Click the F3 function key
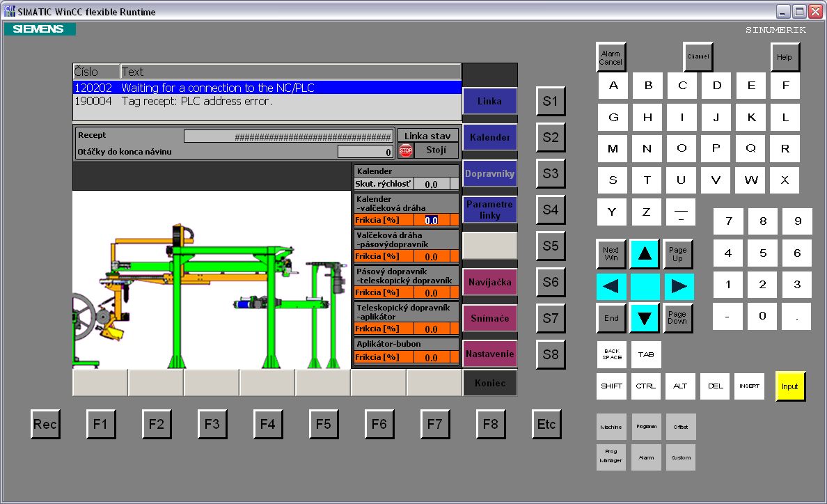Viewport: 827px width, 504px height. (x=212, y=424)
